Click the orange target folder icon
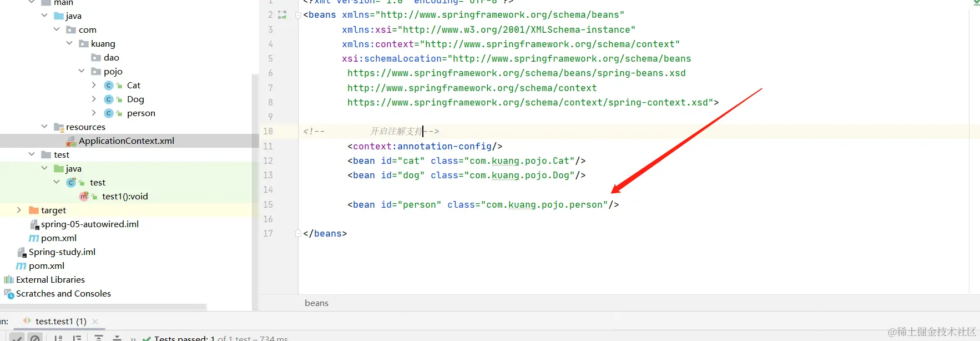This screenshot has width=980, height=341. (34, 210)
